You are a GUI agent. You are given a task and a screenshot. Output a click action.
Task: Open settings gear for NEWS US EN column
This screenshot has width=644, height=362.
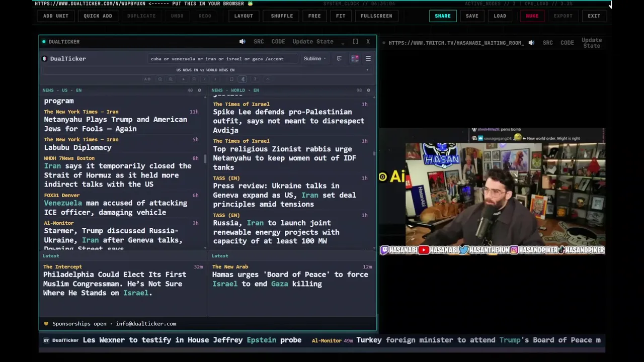coord(199,90)
